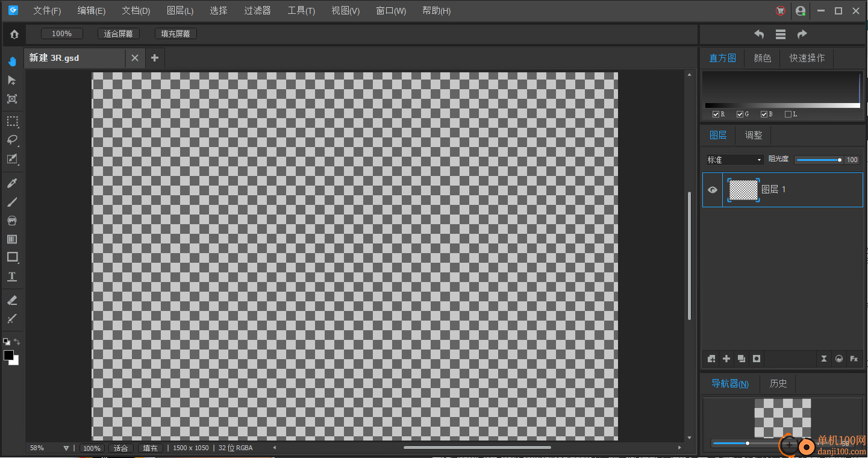The width and height of the screenshot is (868, 458).
Task: Hide 图层 1 with eye icon
Action: [713, 190]
